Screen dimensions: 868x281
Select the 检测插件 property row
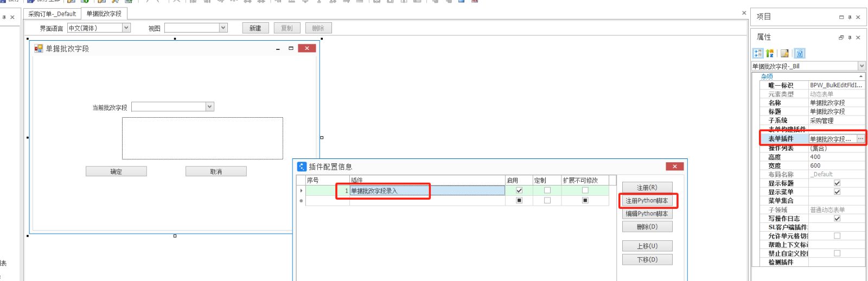coord(812,262)
